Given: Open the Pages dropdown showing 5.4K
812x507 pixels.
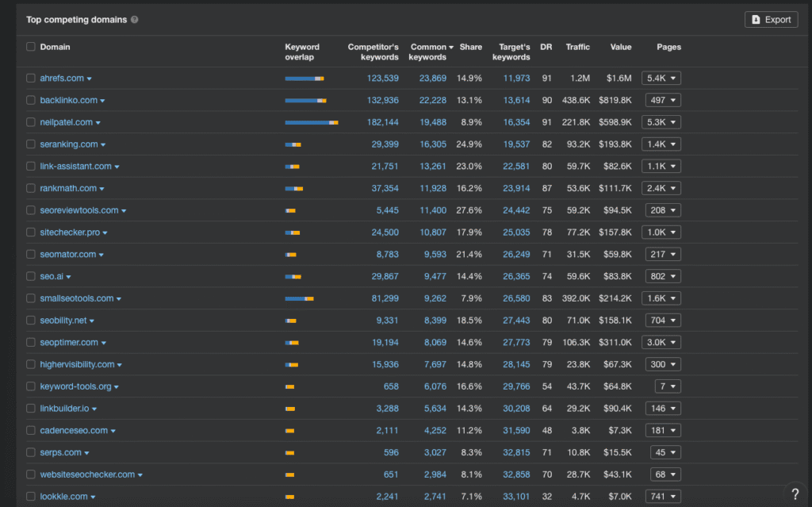Looking at the screenshot, I should 662,79.
